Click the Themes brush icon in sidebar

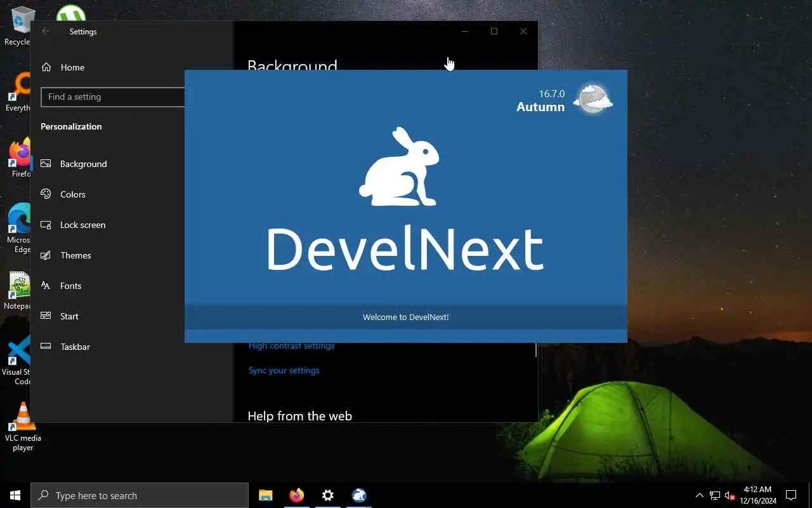pyautogui.click(x=46, y=255)
